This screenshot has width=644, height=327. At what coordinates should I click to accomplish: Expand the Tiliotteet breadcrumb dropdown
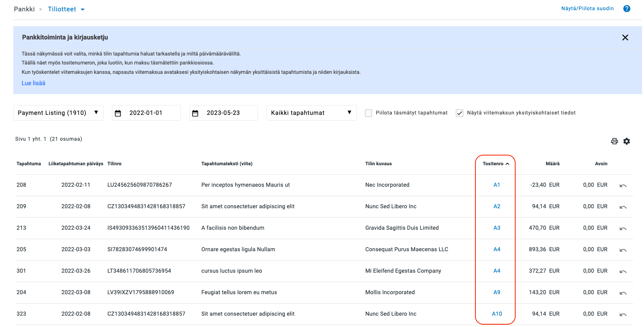tap(82, 9)
